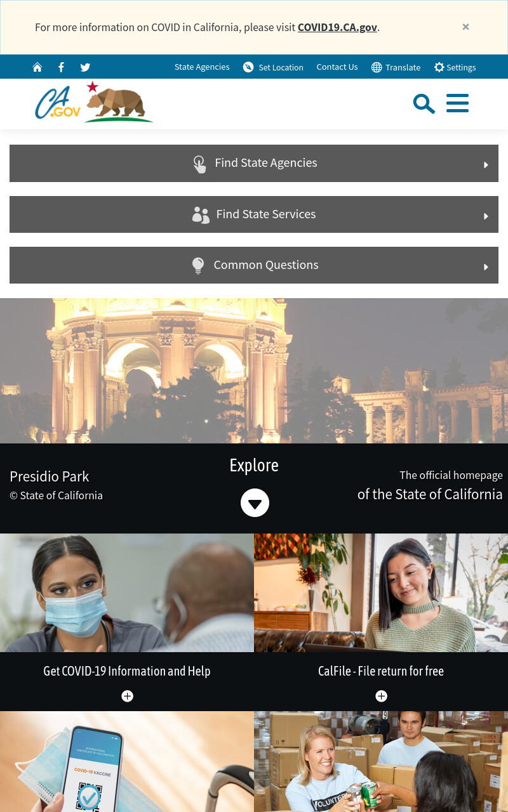This screenshot has height=812, width=508.
Task: Click the Explore down-arrow button
Action: (x=255, y=503)
